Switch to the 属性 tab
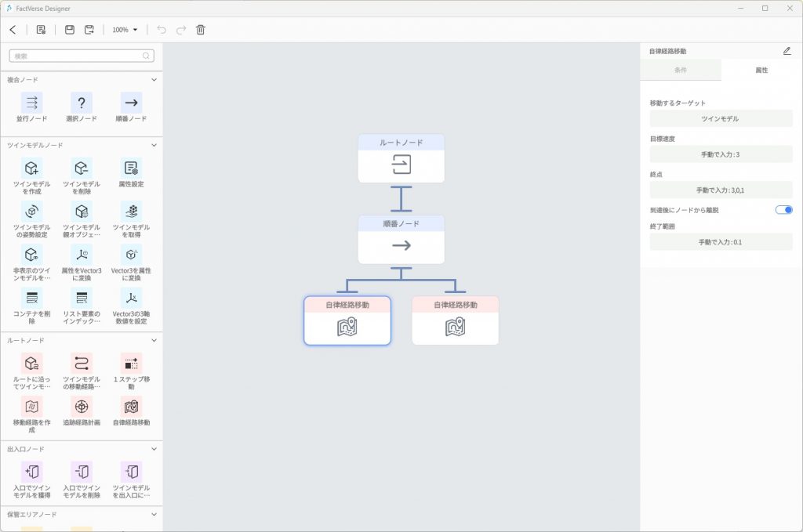Screen dimensions: 803x532 pos(761,70)
